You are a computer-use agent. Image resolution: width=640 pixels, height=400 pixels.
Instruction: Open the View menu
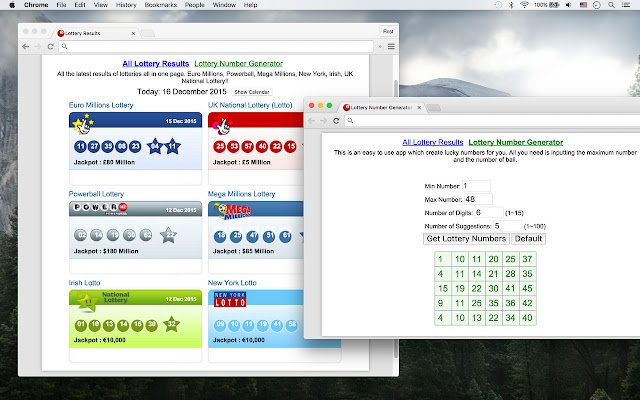pos(101,5)
